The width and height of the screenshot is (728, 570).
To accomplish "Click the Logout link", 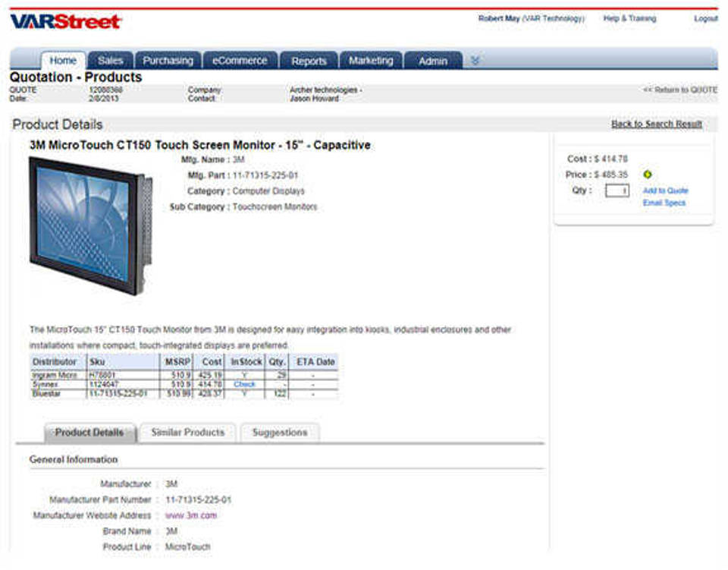I will click(706, 18).
